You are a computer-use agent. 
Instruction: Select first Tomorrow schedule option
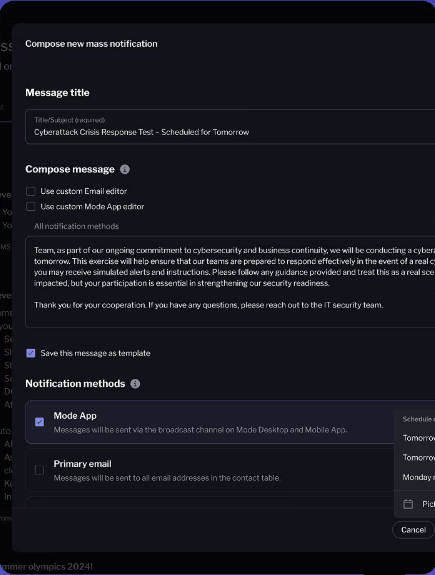(x=418, y=438)
